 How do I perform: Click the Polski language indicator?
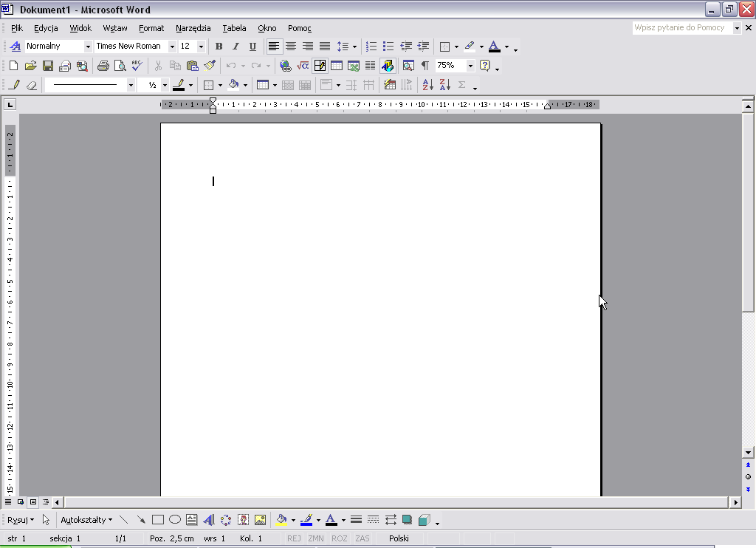(399, 538)
